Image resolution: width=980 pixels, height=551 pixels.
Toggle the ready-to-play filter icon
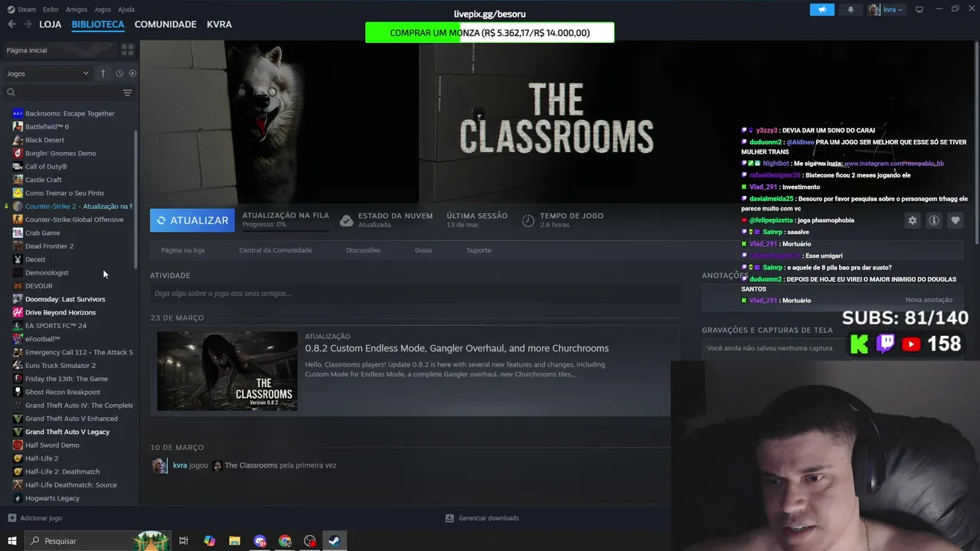132,73
